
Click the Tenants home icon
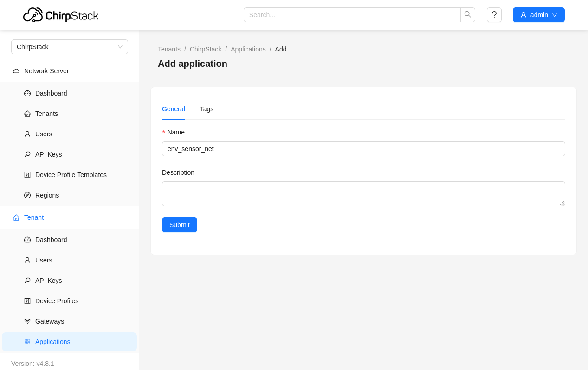pos(27,114)
